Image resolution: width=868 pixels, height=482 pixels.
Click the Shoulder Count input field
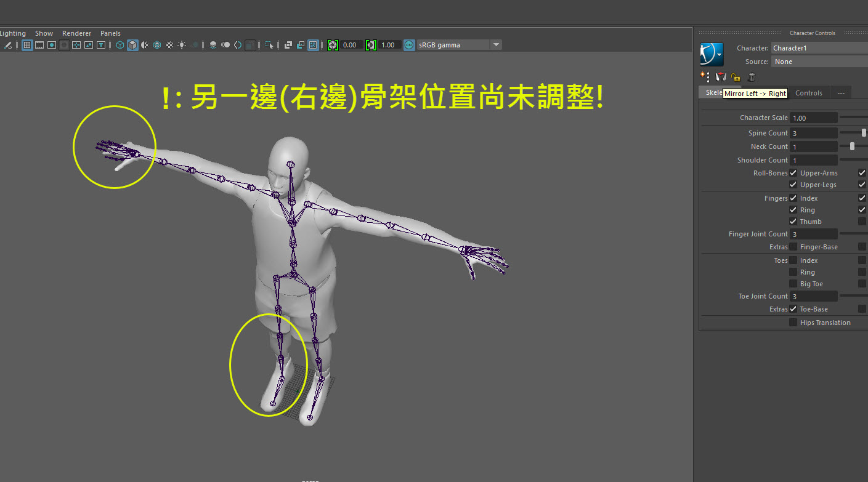click(813, 160)
